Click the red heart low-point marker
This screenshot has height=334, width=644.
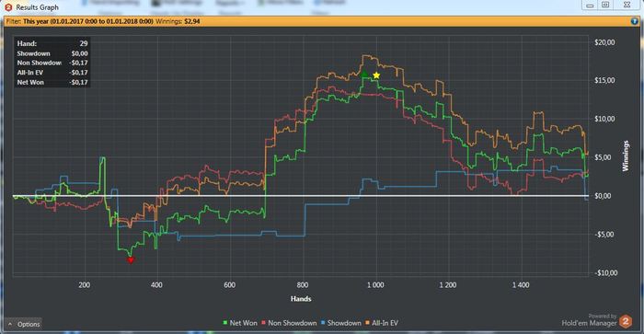[131, 260]
